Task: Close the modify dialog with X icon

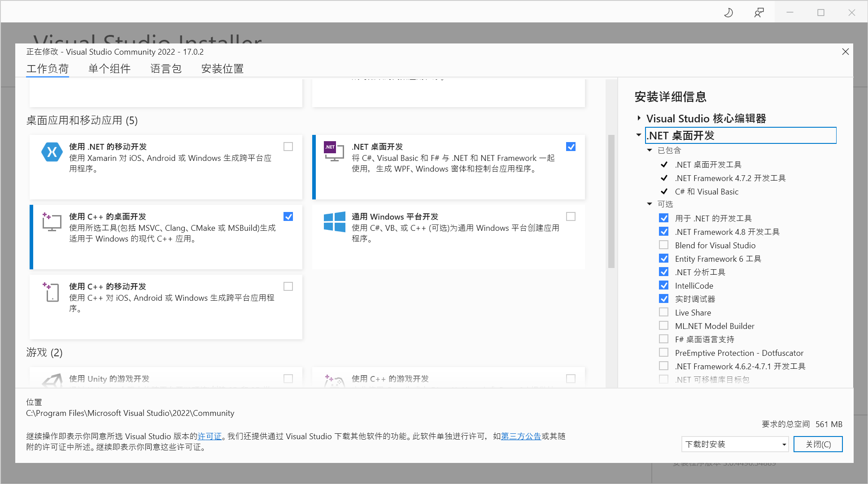Action: 845,52
